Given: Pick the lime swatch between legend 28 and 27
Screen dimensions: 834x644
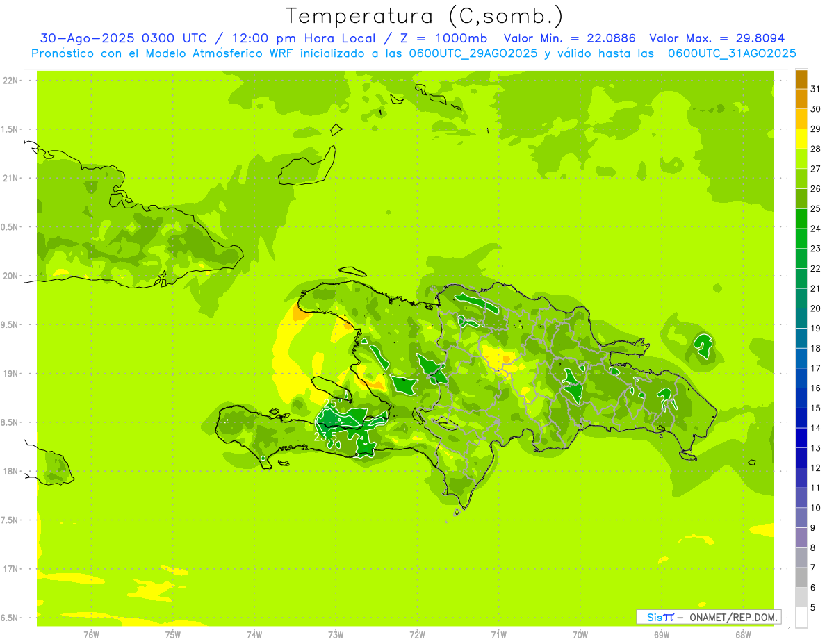Looking at the screenshot, I should (801, 159).
